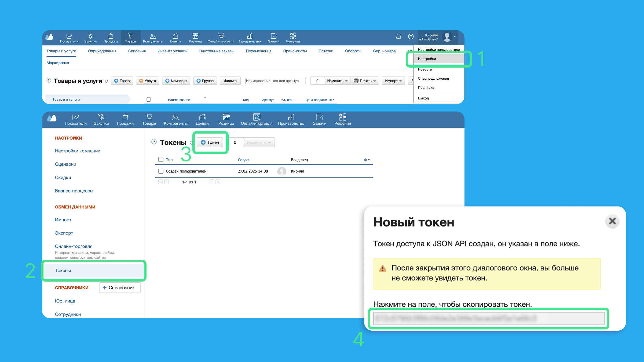Open Настройки компании in settings sidebar
Screen dimensions: 644x362
pyautogui.click(x=78, y=151)
